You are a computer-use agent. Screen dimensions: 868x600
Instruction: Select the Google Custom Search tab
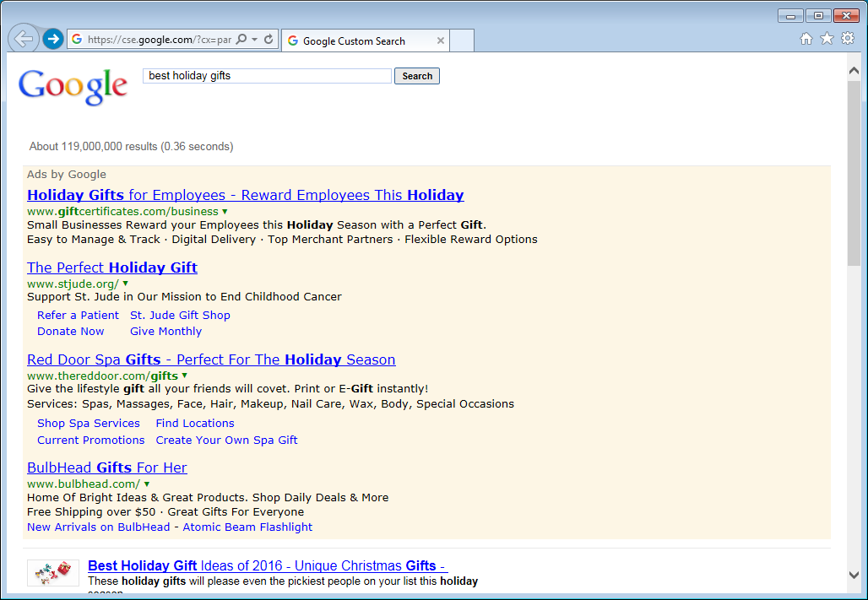click(x=366, y=41)
